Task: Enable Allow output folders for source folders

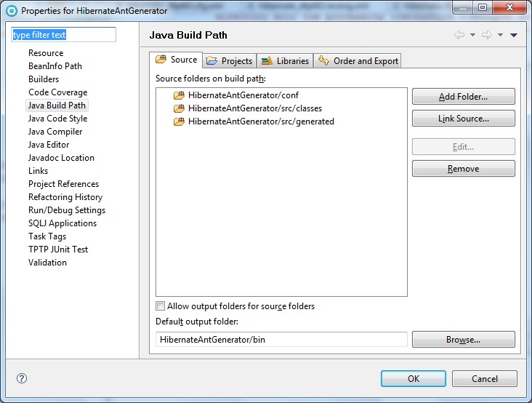Action: [x=160, y=306]
